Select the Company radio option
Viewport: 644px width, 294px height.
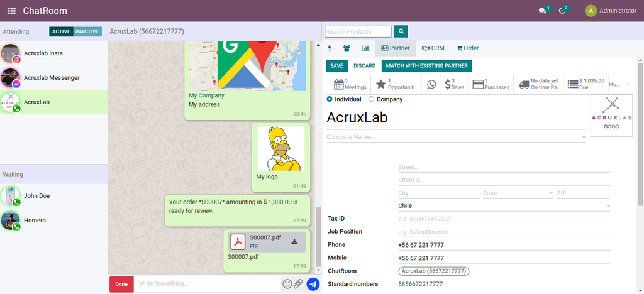tap(371, 99)
